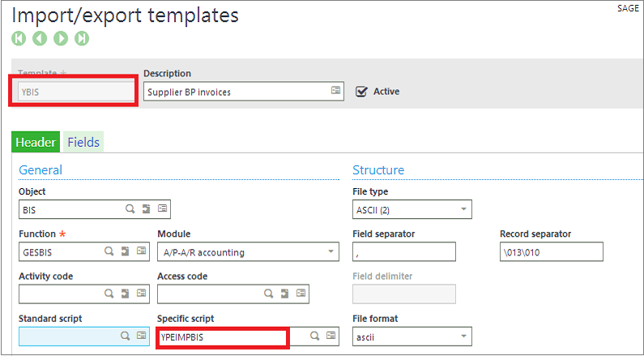The height and width of the screenshot is (356, 644).
Task: Click the next record arrow icon
Action: point(60,38)
